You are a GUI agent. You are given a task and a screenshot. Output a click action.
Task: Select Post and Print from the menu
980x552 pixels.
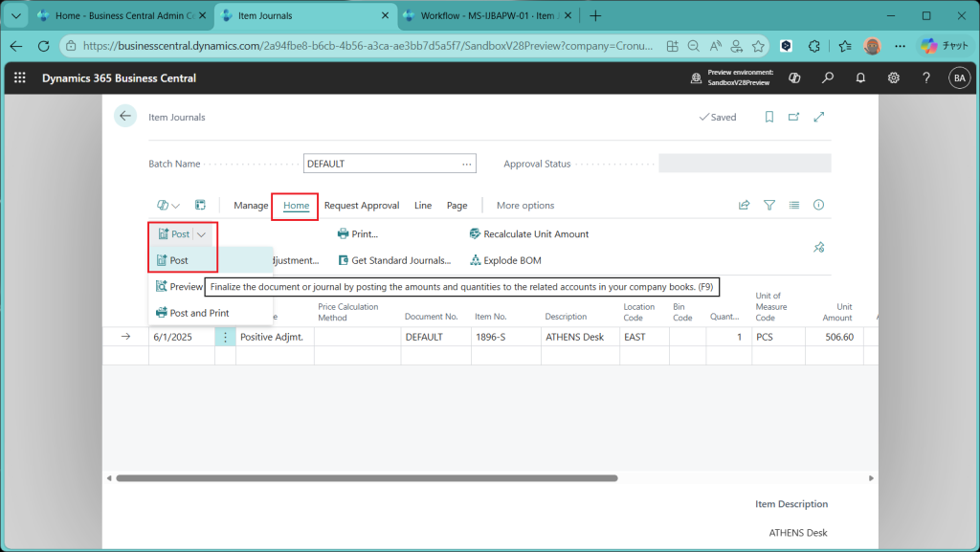[199, 313]
